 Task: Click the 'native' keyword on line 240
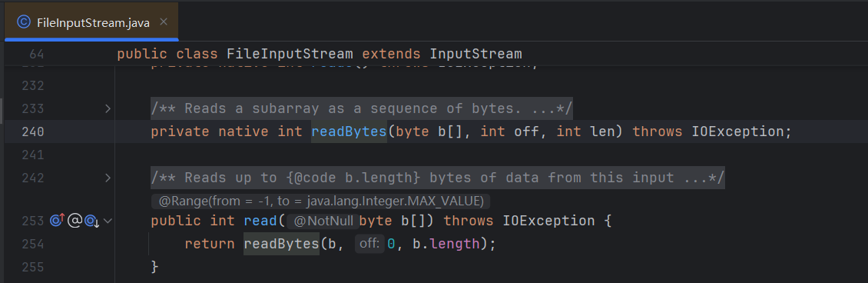[x=244, y=132]
